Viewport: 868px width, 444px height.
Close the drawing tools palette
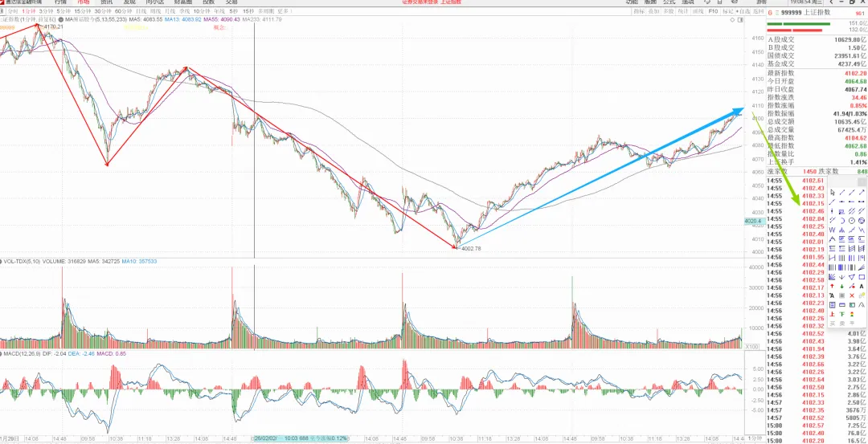coord(862,182)
